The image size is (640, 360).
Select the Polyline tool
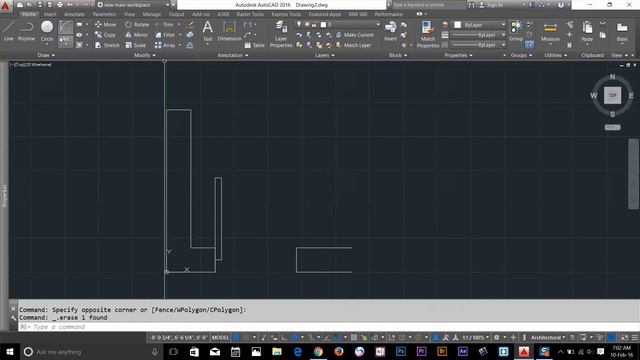pyautogui.click(x=27, y=31)
